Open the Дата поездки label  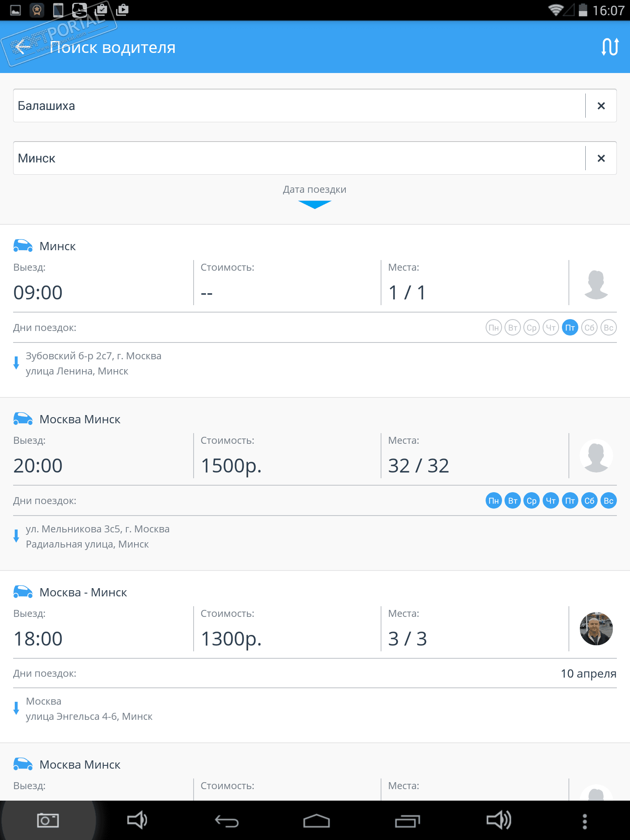pos(315,189)
